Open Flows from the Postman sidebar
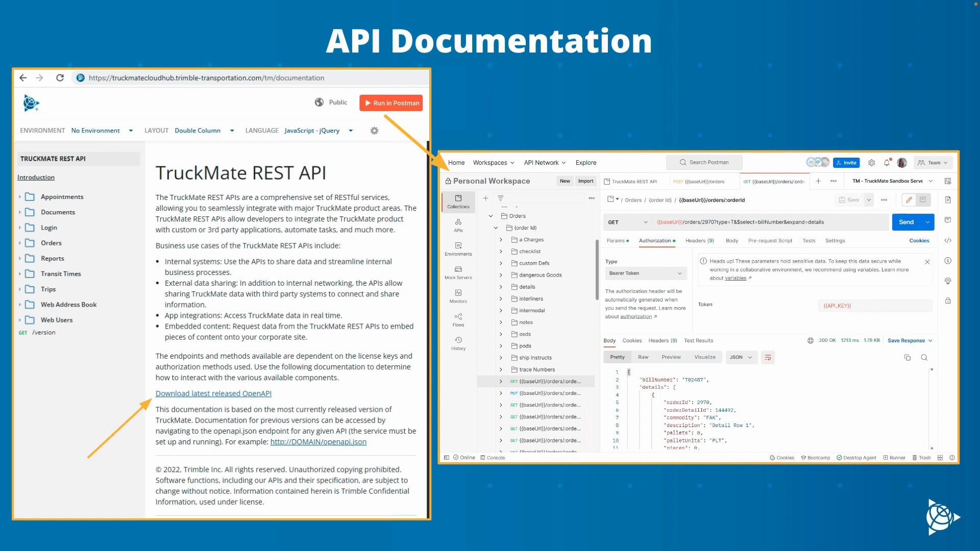Screen dimensions: 980x551 click(x=458, y=319)
